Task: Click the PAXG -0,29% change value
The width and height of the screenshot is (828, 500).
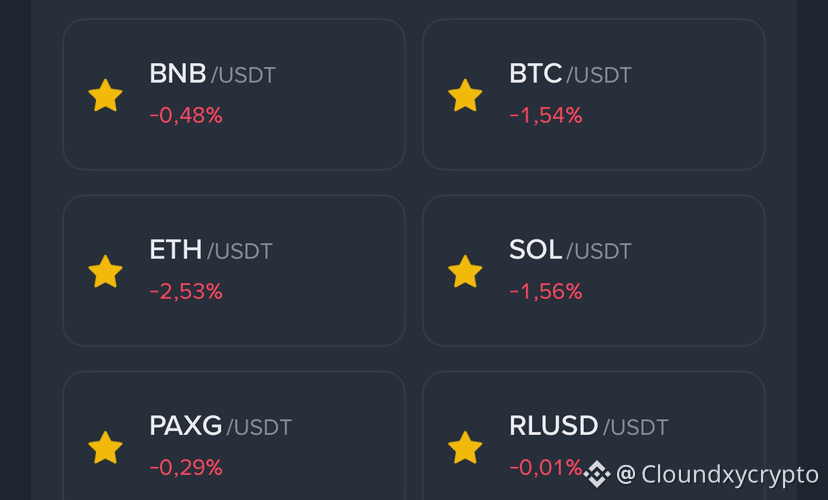Action: 186,468
